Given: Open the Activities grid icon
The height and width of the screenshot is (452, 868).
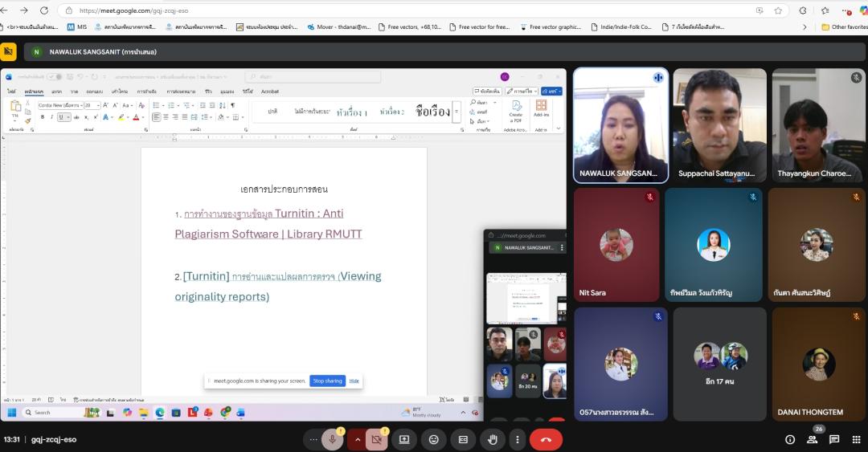Looking at the screenshot, I should (856, 439).
